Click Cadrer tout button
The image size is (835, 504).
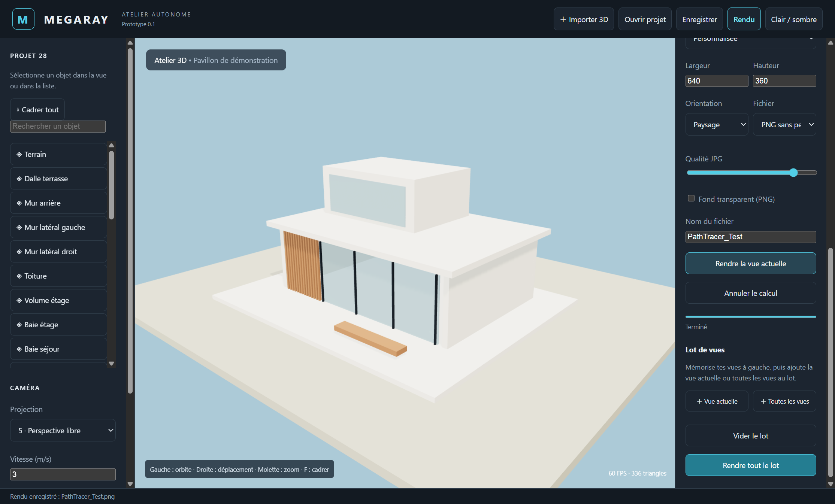pyautogui.click(x=37, y=109)
